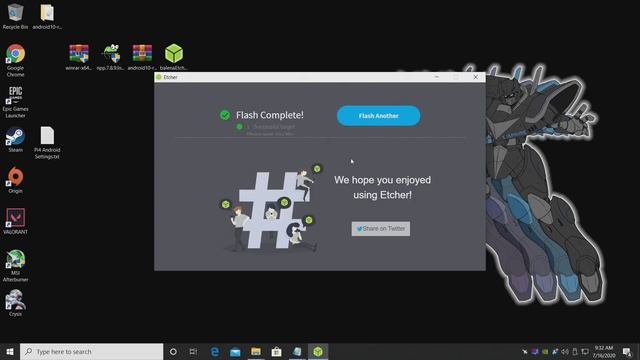This screenshot has width=640, height=360.
Task: Open the clock and date flyout
Action: tap(604, 351)
